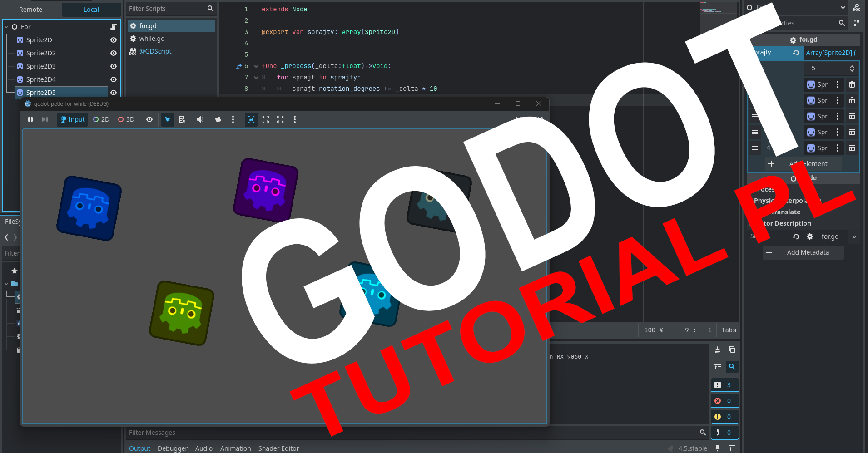Adjust array size stepper showing 5
The image size is (868, 453).
tap(852, 68)
